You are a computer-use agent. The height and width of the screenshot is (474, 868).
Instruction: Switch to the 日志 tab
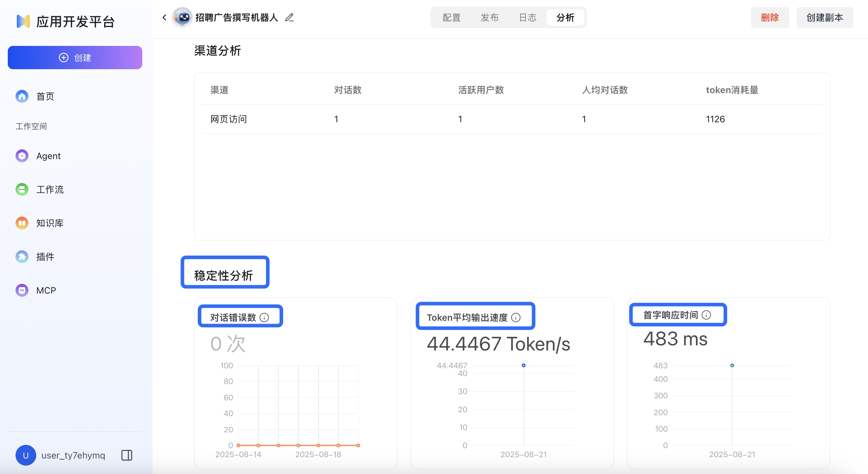tap(527, 17)
